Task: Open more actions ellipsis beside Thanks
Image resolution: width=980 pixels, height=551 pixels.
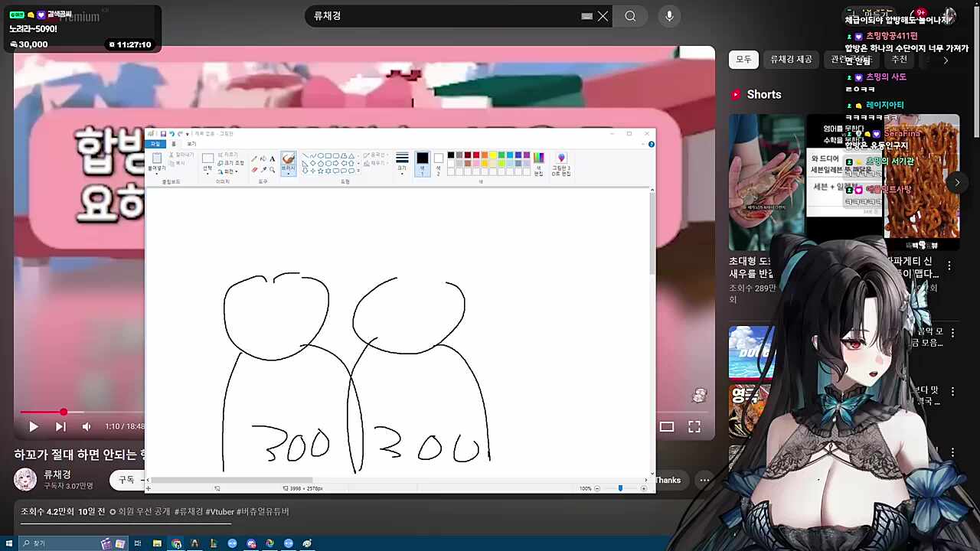Action: 704,481
